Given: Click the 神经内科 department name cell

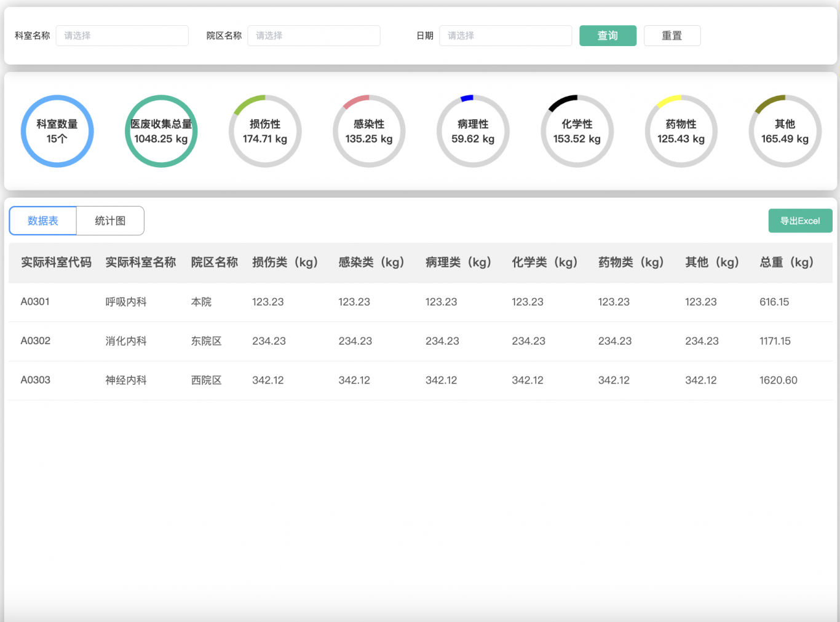Looking at the screenshot, I should 126,380.
